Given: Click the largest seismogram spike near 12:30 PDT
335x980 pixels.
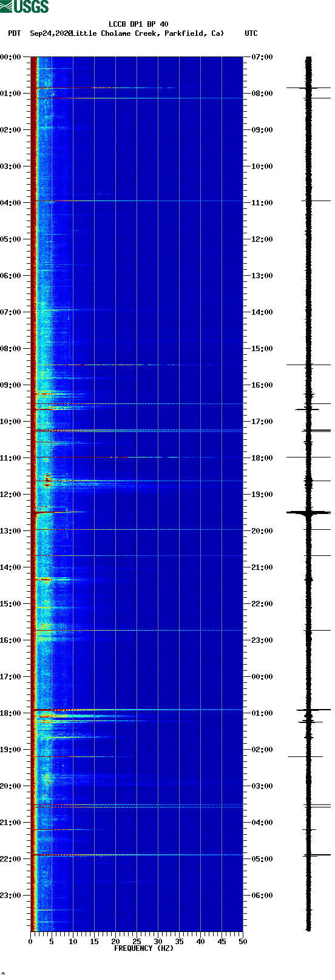Looking at the screenshot, I should (308, 513).
